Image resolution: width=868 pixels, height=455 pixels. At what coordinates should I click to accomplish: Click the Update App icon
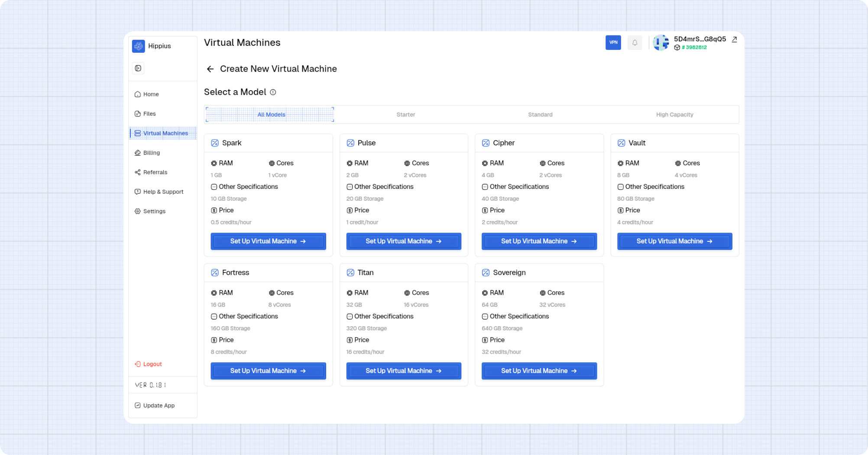[138, 405]
